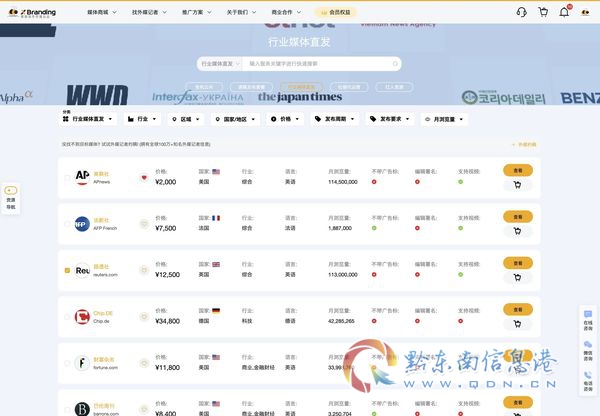
Task: Add AFP French to cart
Action: [x=517, y=231]
